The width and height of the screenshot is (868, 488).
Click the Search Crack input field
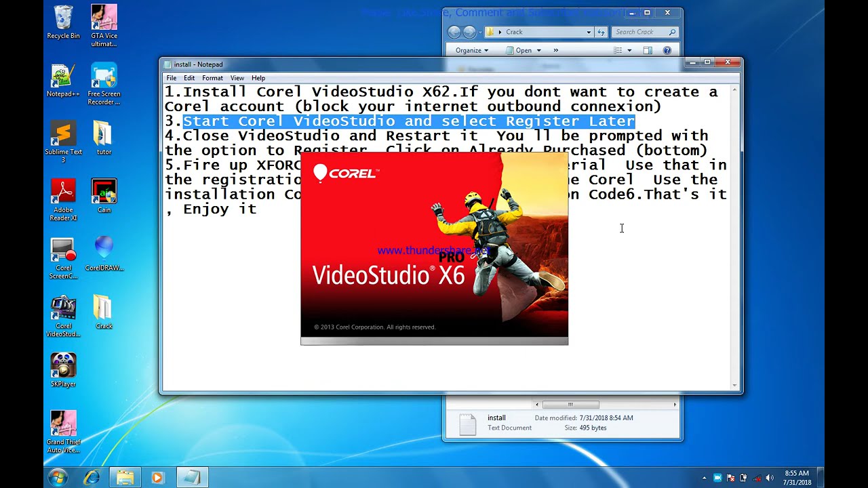pyautogui.click(x=644, y=32)
